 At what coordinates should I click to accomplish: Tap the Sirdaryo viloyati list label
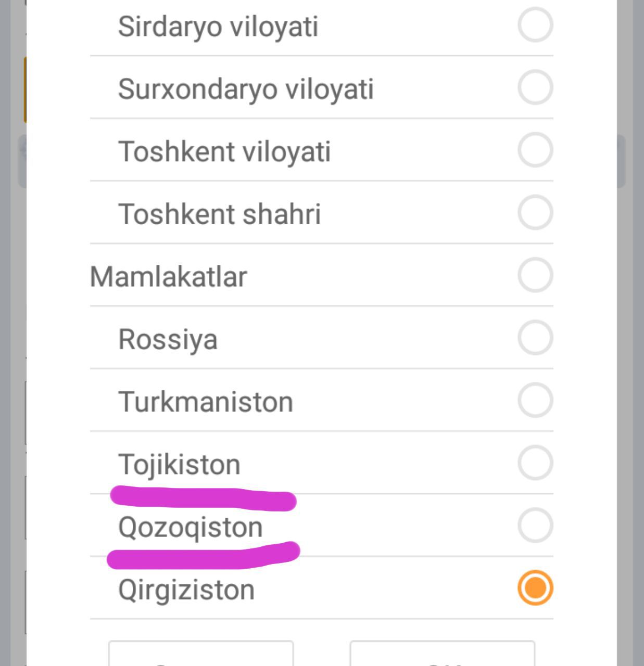218,27
